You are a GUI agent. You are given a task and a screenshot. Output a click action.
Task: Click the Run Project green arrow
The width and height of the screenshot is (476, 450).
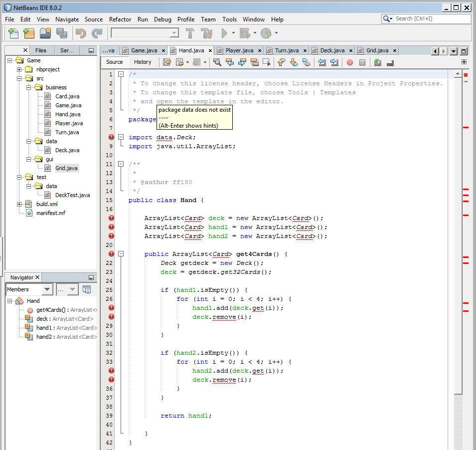[225, 33]
